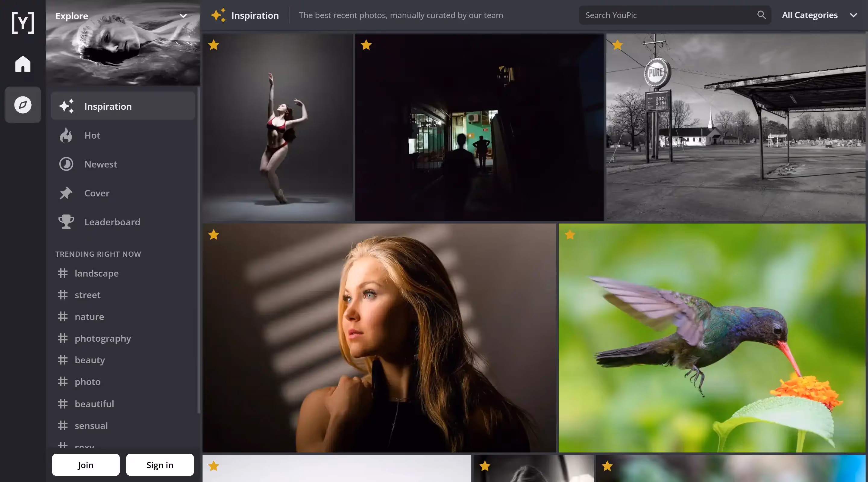Open the landscape trending tag
The width and height of the screenshot is (868, 482).
(96, 273)
